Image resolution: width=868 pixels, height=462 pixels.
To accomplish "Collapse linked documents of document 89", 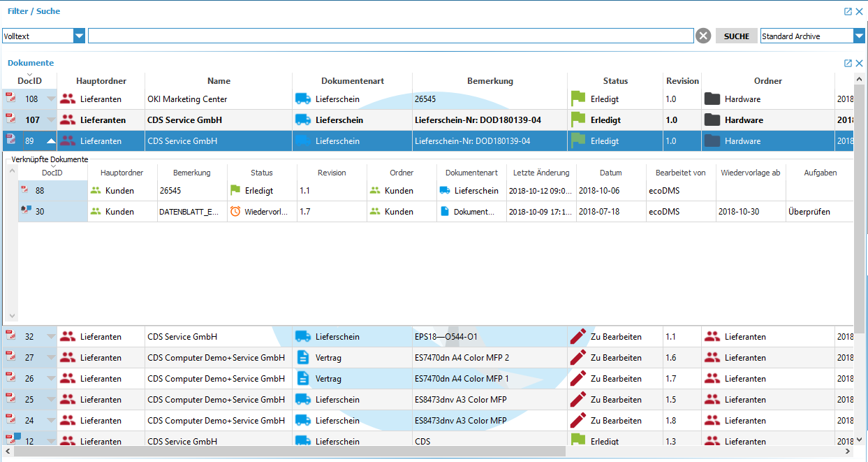I will coord(51,141).
